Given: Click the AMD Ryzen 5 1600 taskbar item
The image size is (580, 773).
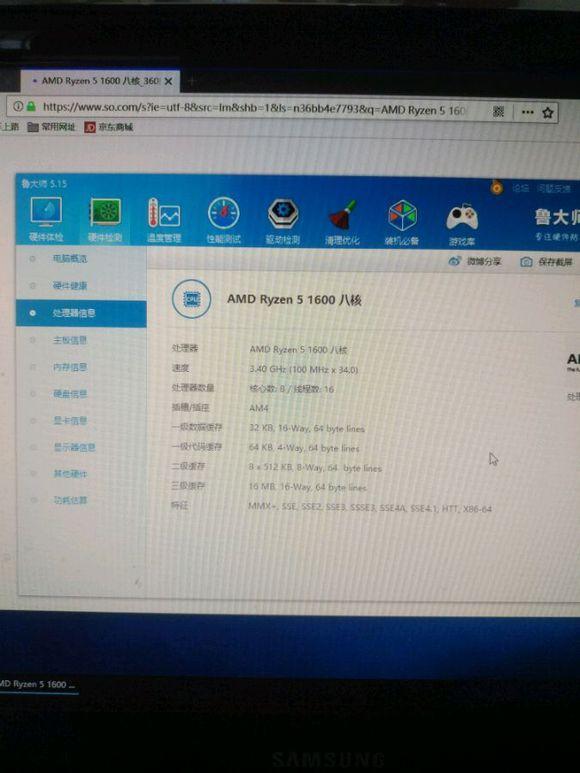Looking at the screenshot, I should pos(37,684).
